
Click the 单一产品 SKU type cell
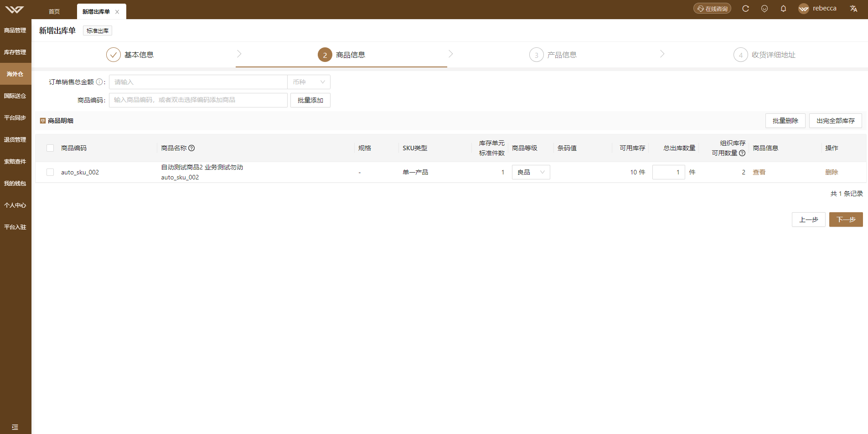(415, 172)
